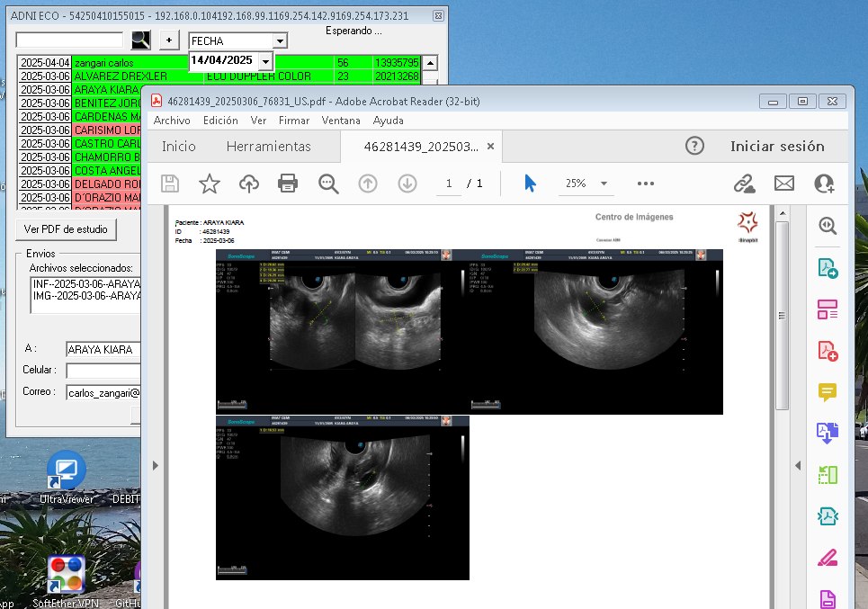
Task: Expand the FECHA combo box
Action: (x=280, y=41)
